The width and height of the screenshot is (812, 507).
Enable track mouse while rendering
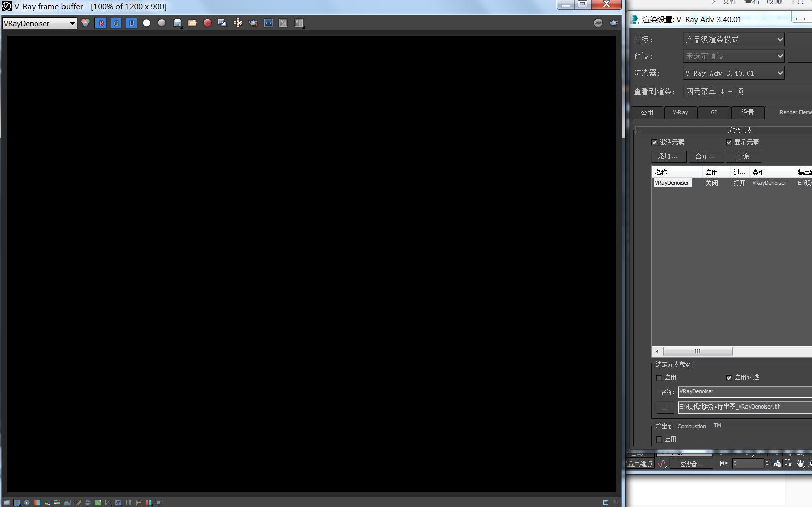pyautogui.click(x=238, y=23)
